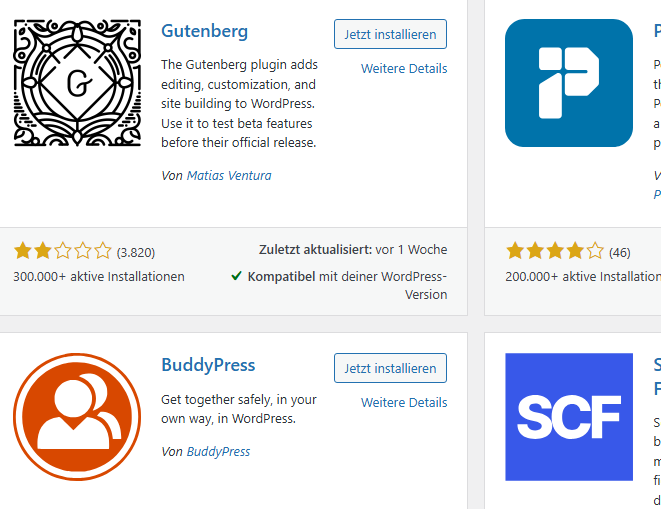The width and height of the screenshot is (661, 509).
Task: Install the Gutenberg plugin now
Action: [390, 34]
